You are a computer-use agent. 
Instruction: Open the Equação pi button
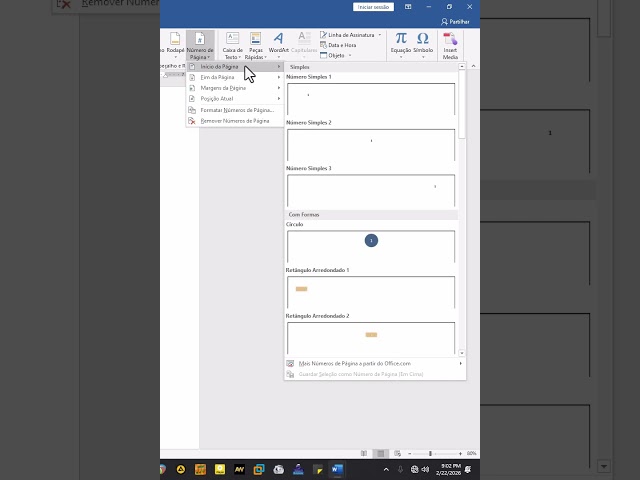401,45
